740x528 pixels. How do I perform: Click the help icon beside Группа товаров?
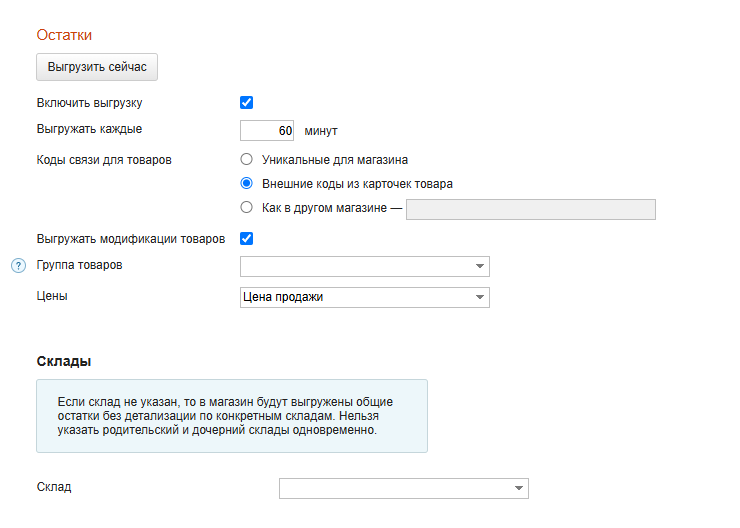17,266
